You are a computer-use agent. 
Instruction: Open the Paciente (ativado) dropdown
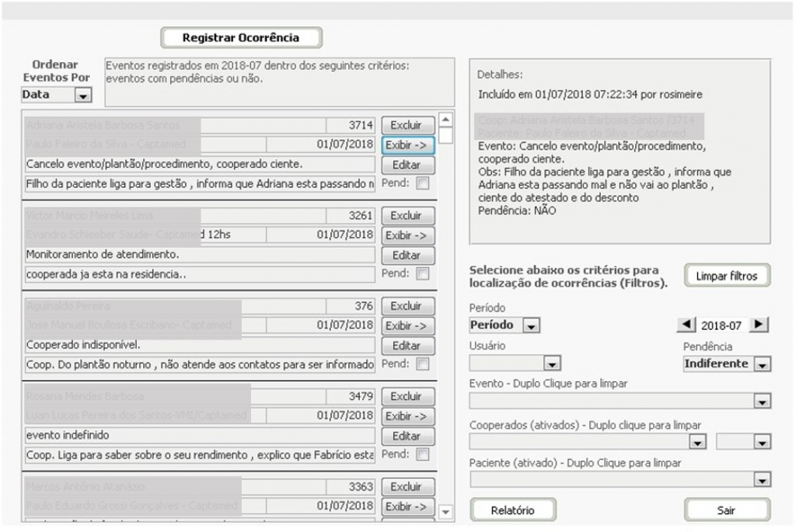[762, 480]
